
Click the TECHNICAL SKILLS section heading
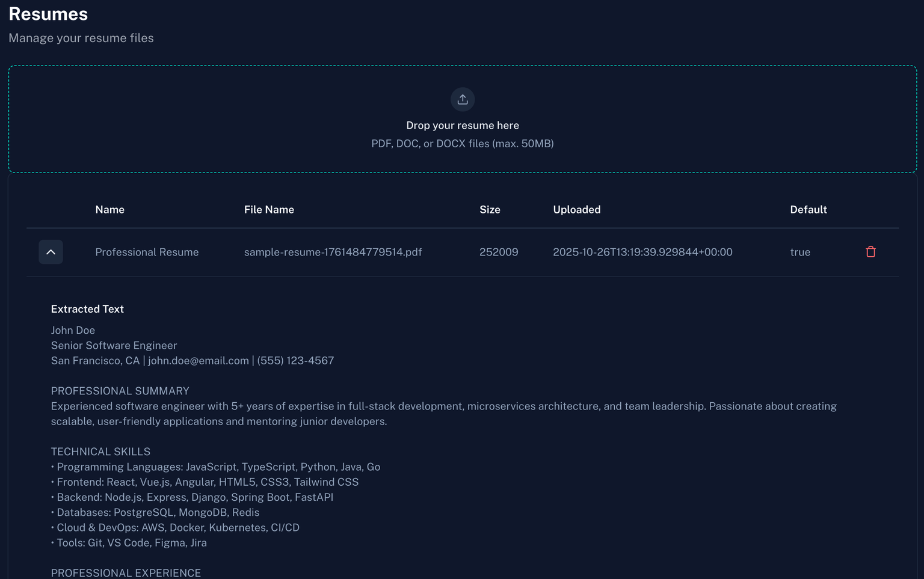(100, 452)
